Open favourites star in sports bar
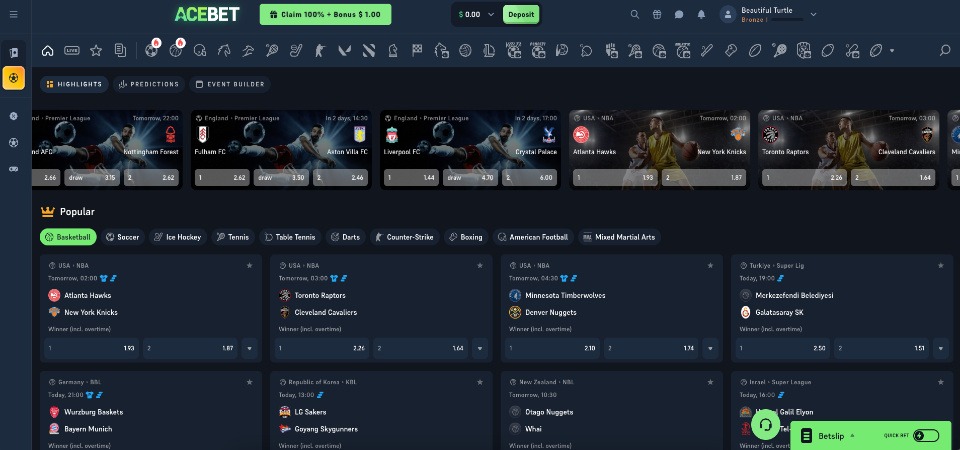 pos(96,51)
